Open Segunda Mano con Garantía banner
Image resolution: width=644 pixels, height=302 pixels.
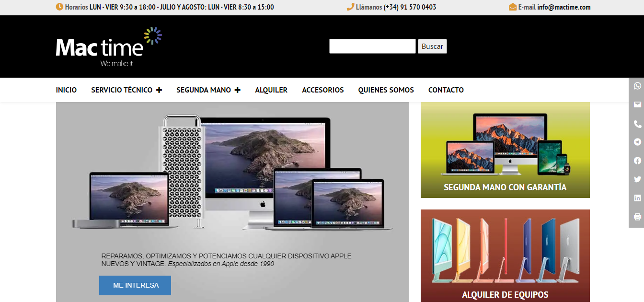(505, 150)
